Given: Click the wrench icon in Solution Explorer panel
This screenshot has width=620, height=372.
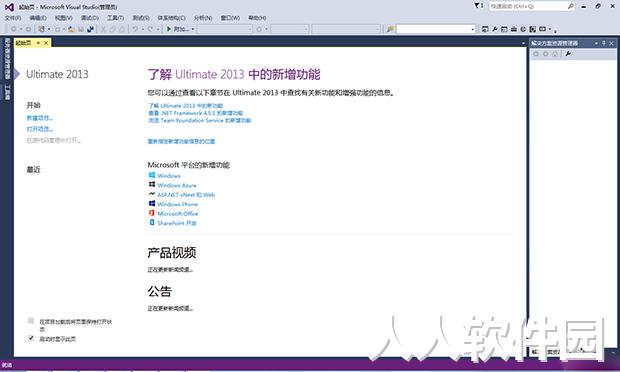Looking at the screenshot, I should coord(568,54).
